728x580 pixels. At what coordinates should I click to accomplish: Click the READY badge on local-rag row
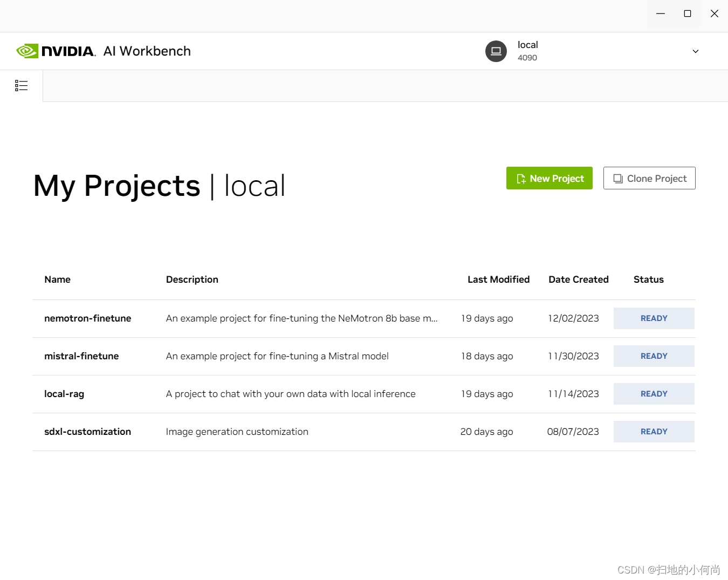click(654, 394)
